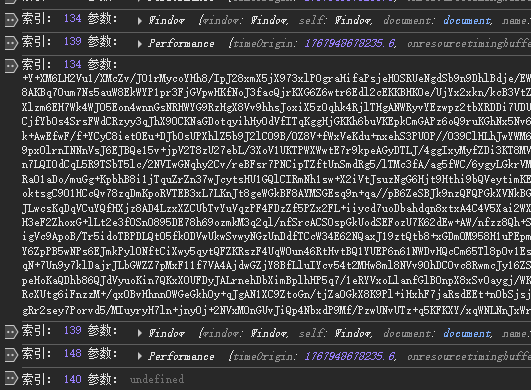Image resolution: width=531 pixels, height=390 pixels.
Task: Click the log icon beside index 139 Window row
Action: click(11, 332)
